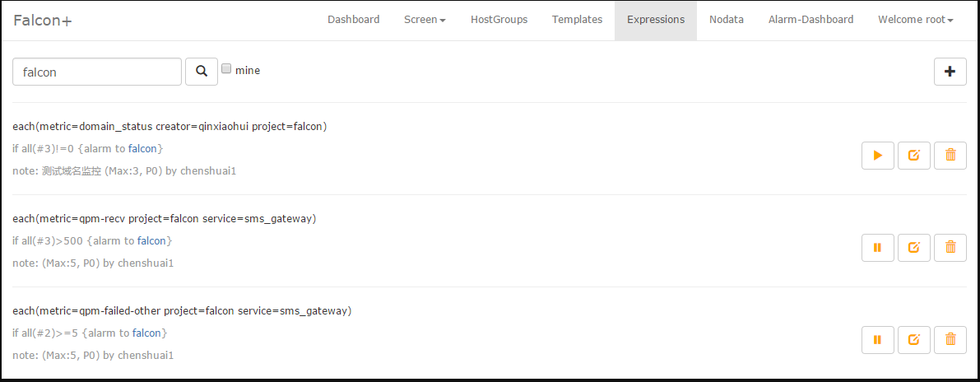Image resolution: width=980 pixels, height=382 pixels.
Task: Edit the domain_status expression
Action: [913, 155]
